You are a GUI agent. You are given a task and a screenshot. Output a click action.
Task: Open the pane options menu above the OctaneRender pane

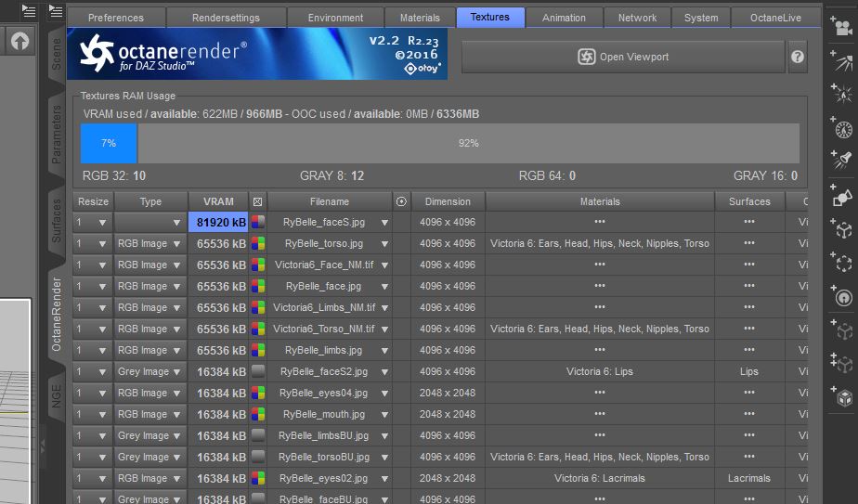click(56, 10)
